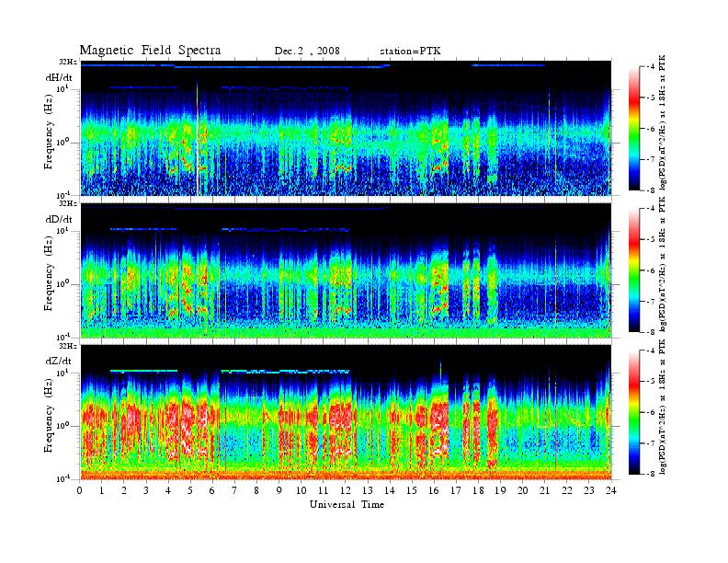Image resolution: width=728 pixels, height=563 pixels.
Task: Click hour tick '22' on time axis
Action: (x=567, y=490)
